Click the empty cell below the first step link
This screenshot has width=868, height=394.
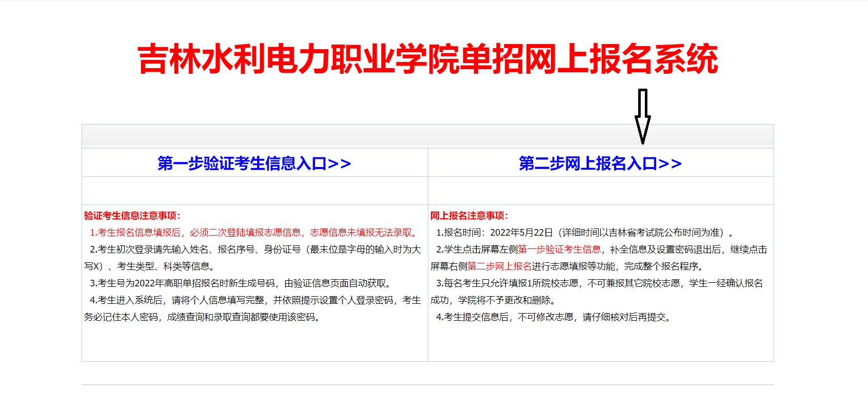[254, 191]
